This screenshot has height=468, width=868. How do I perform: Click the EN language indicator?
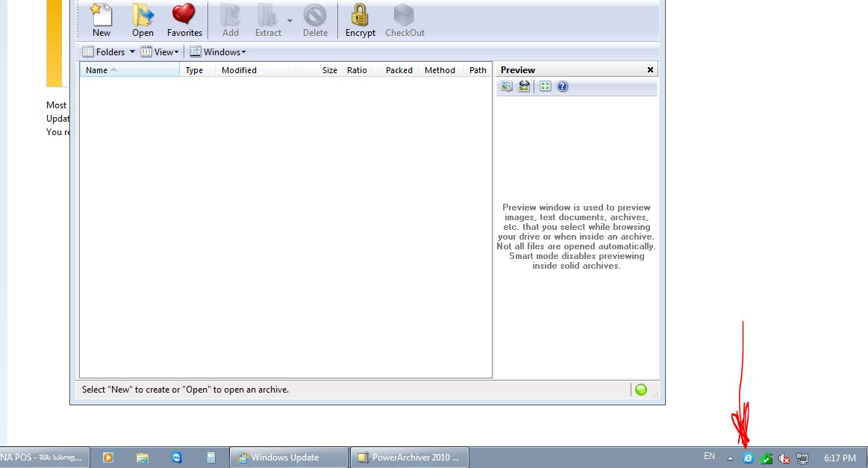coord(709,456)
